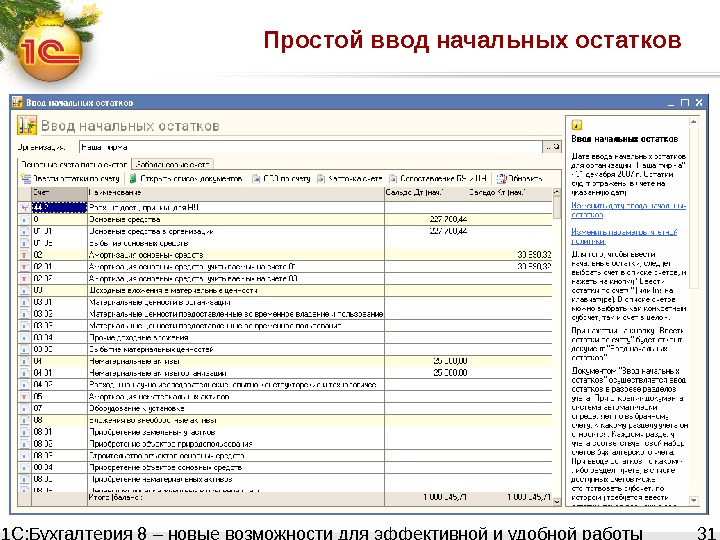
Task: Click the account icon in row 08.01
Action: click(24, 432)
